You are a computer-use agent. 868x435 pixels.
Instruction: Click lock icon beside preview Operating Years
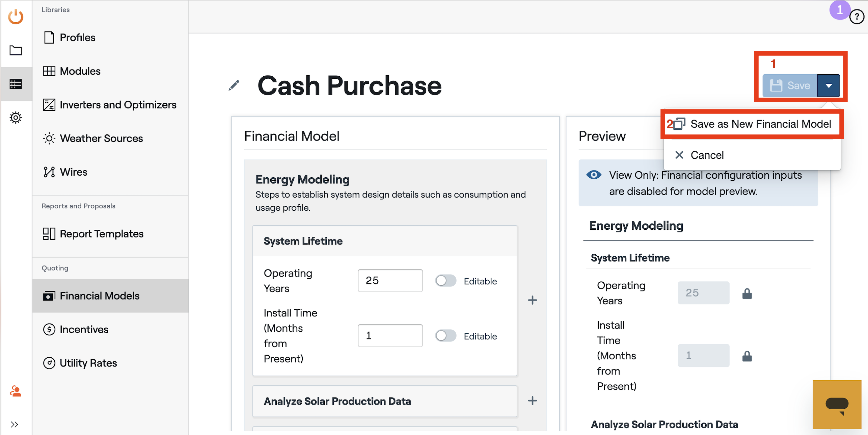pyautogui.click(x=747, y=293)
